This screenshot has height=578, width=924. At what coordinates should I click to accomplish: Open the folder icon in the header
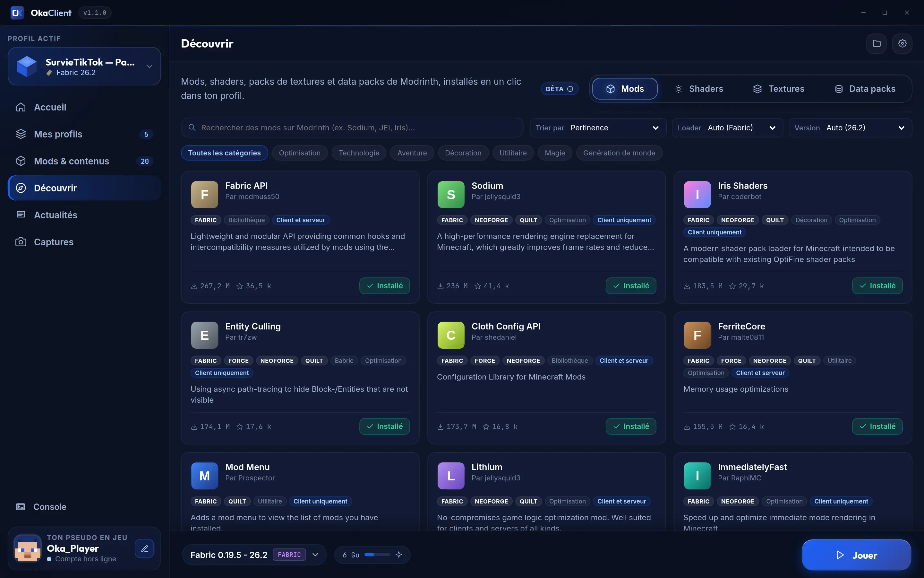876,44
